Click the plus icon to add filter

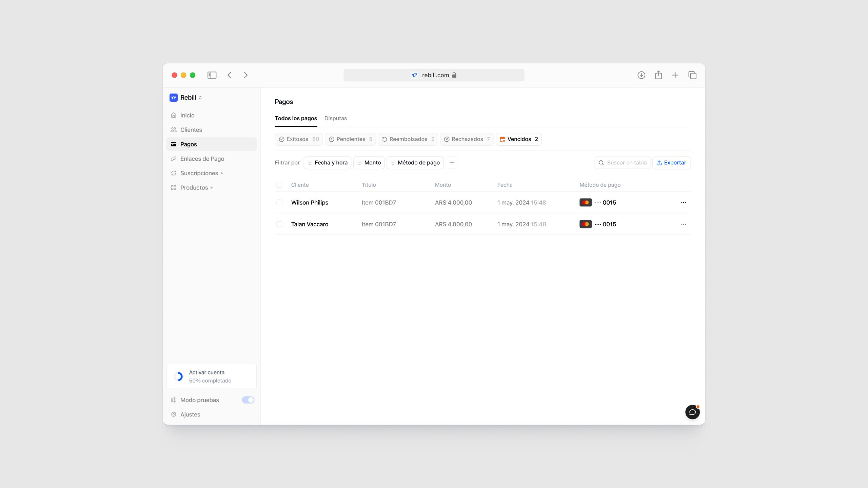[452, 163]
